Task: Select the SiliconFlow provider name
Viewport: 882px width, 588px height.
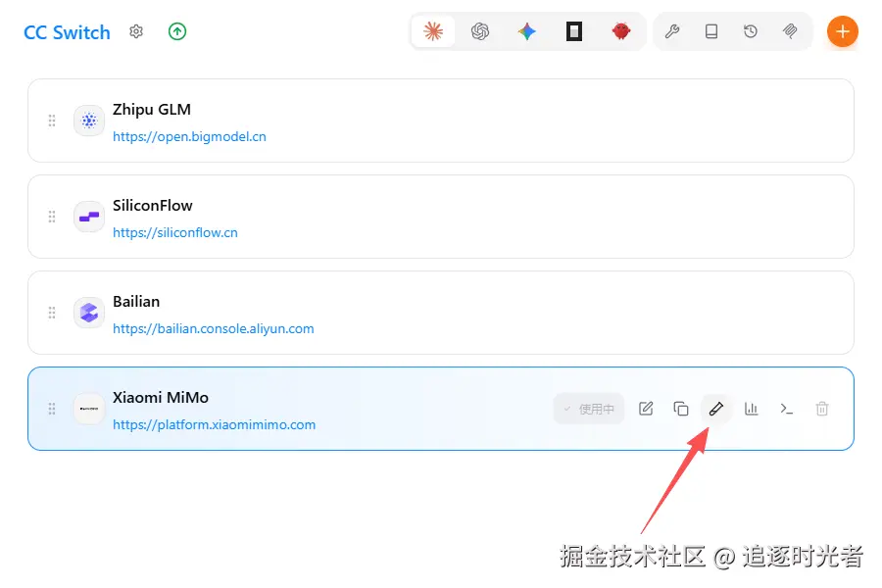Action: pyautogui.click(x=153, y=206)
